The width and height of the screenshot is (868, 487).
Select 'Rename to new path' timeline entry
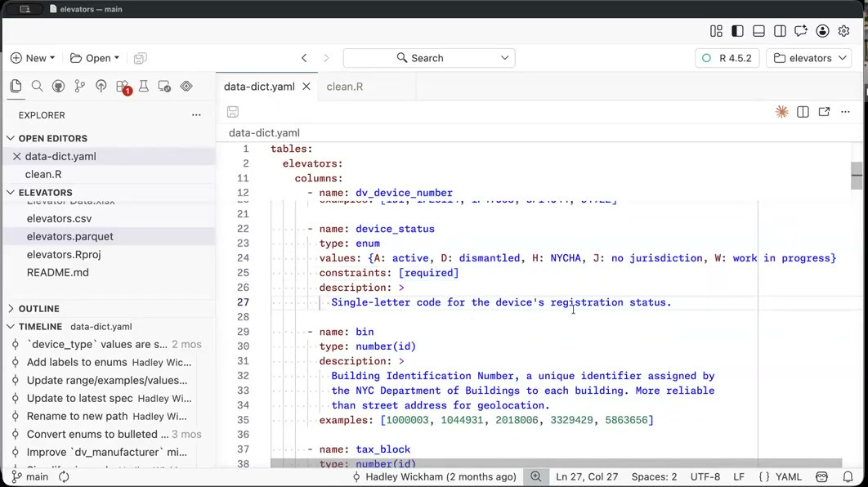coord(109,416)
